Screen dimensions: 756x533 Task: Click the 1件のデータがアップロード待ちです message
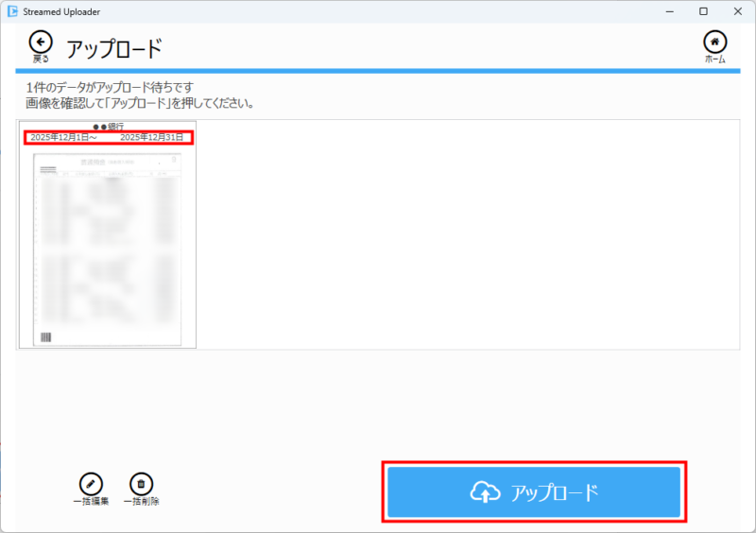click(x=110, y=87)
